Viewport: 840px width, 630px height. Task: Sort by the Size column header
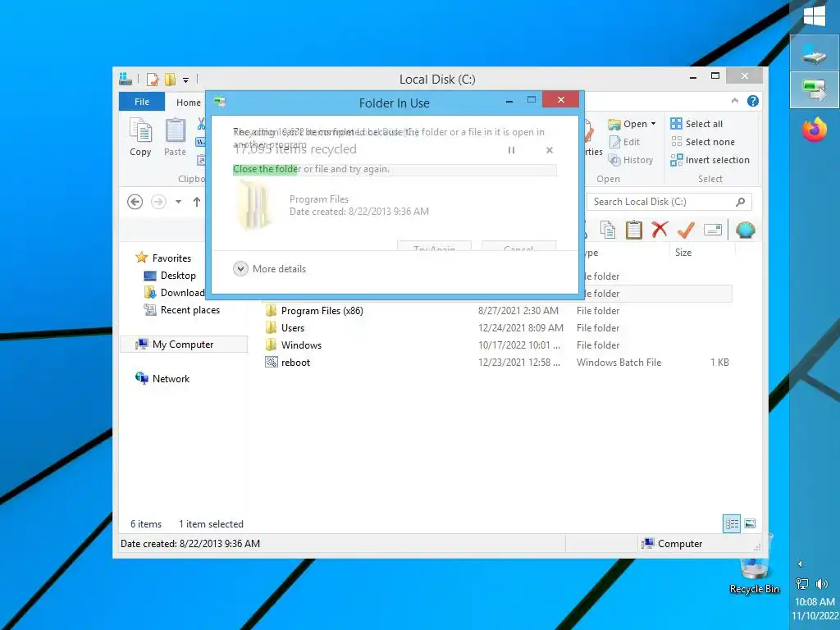[x=683, y=253]
